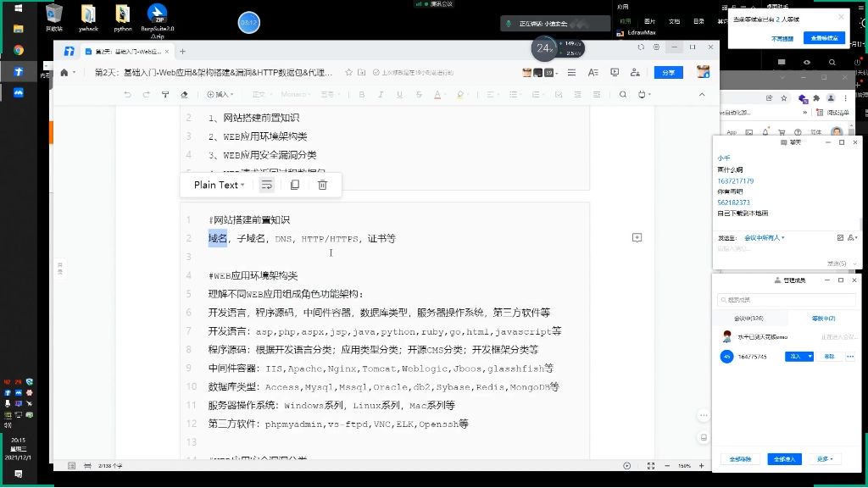Open the 更多 dropdown in the member panel

[x=825, y=459]
